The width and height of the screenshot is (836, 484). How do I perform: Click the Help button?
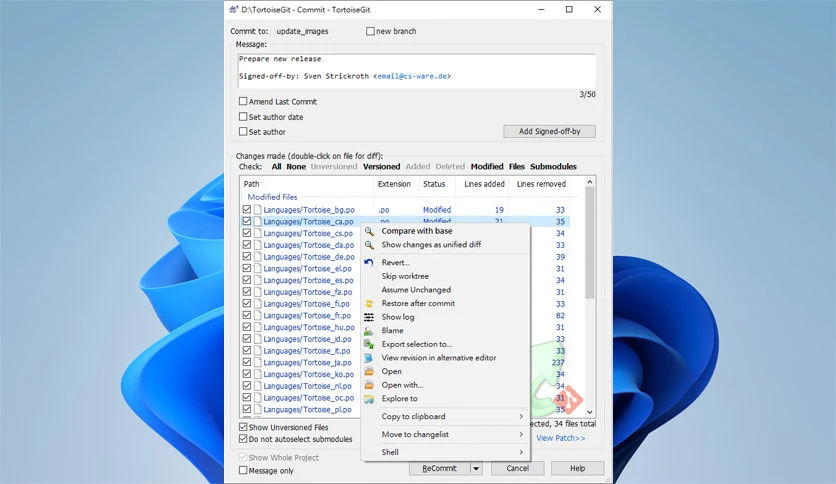(x=577, y=469)
